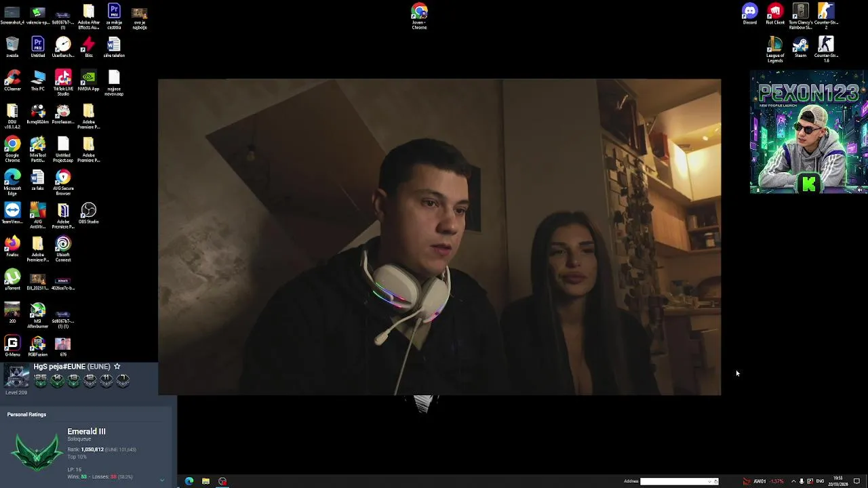Launch the TeamViewer shortcut
This screenshot has height=488, width=868.
click(x=12, y=213)
